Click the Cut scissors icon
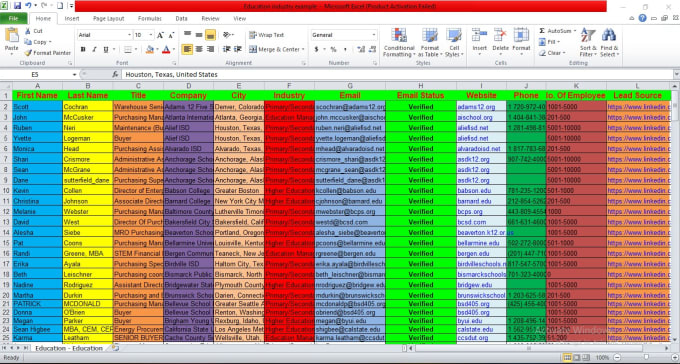 click(28, 31)
